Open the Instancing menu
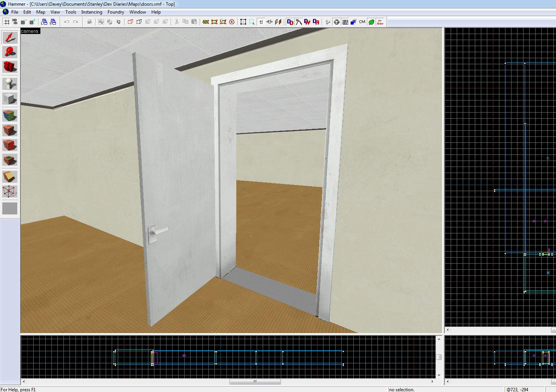Screen dimensions: 556x392 pyautogui.click(x=91, y=12)
